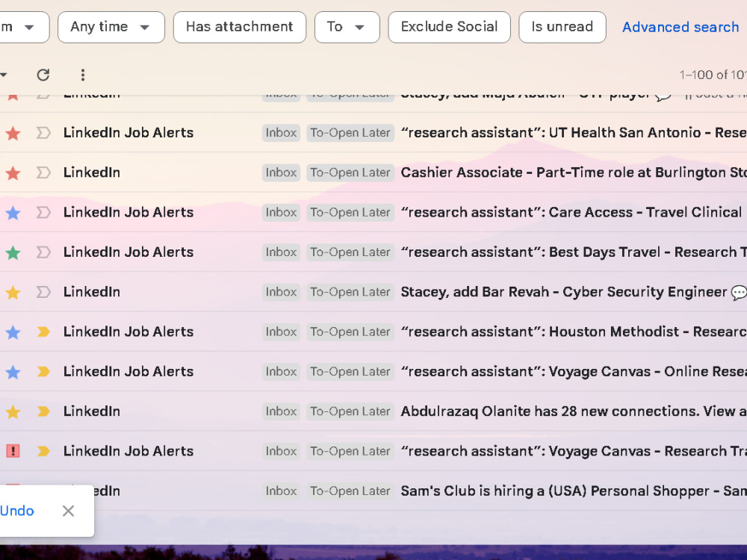Image resolution: width=747 pixels, height=560 pixels.
Task: Click Inbox label on Sam's Club email
Action: pyautogui.click(x=281, y=491)
